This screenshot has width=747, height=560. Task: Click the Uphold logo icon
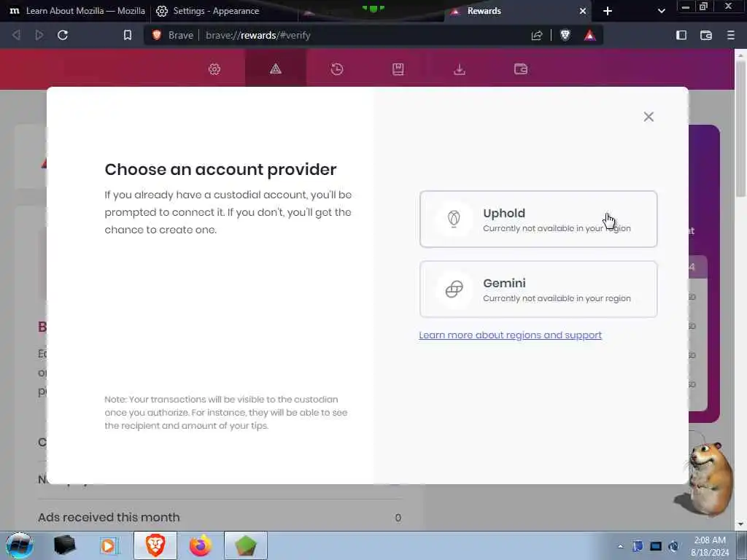454,219
